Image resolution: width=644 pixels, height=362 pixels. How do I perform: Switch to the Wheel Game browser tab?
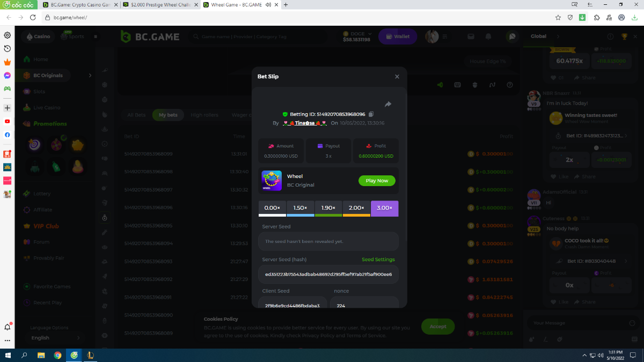coord(237,5)
